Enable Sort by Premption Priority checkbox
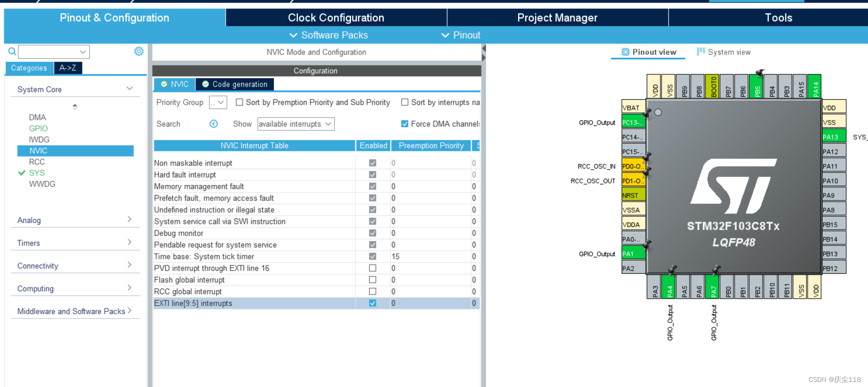Image resolution: width=868 pixels, height=387 pixels. pos(239,102)
